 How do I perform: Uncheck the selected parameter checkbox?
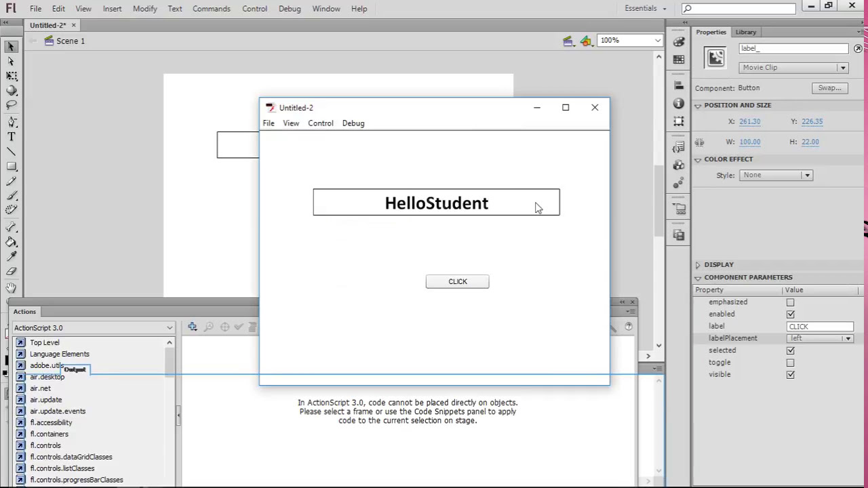tap(790, 350)
